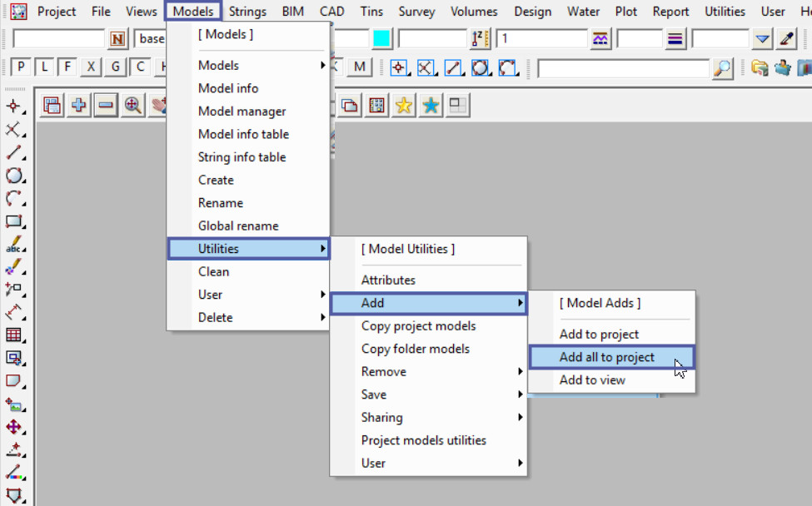Viewport: 812px width, 506px height.
Task: Toggle the C snap button
Action: click(x=140, y=67)
